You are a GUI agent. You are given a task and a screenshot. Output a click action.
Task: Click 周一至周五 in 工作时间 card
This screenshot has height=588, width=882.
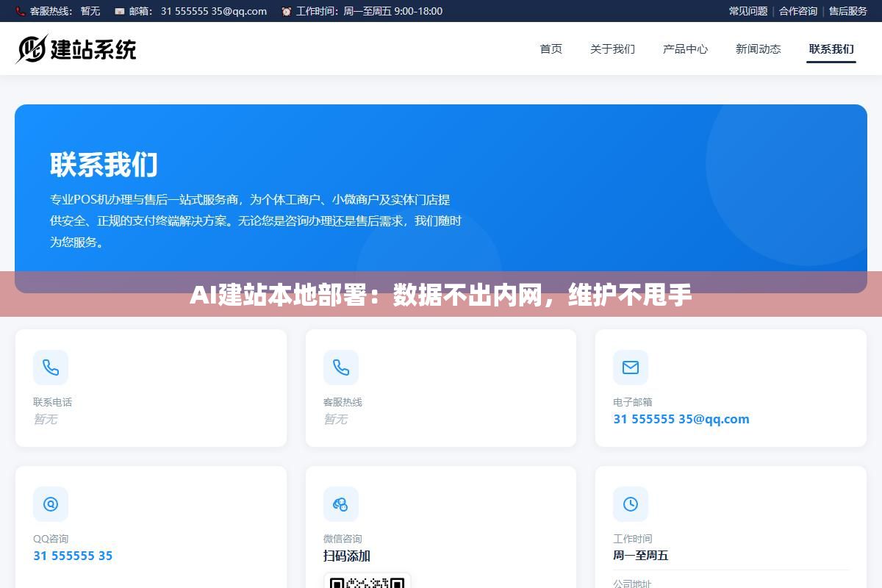(641, 556)
